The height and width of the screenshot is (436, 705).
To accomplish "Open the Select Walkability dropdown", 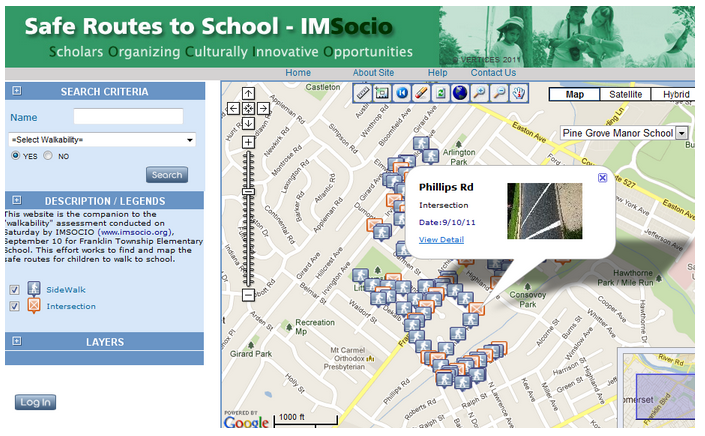I will (102, 140).
